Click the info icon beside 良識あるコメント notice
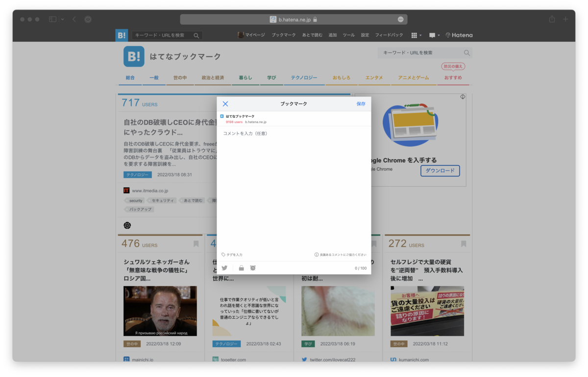 (317, 255)
